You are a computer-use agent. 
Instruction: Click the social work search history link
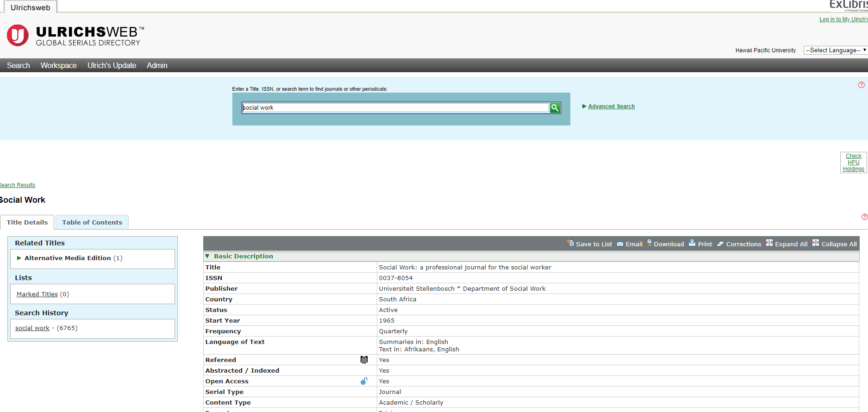32,328
